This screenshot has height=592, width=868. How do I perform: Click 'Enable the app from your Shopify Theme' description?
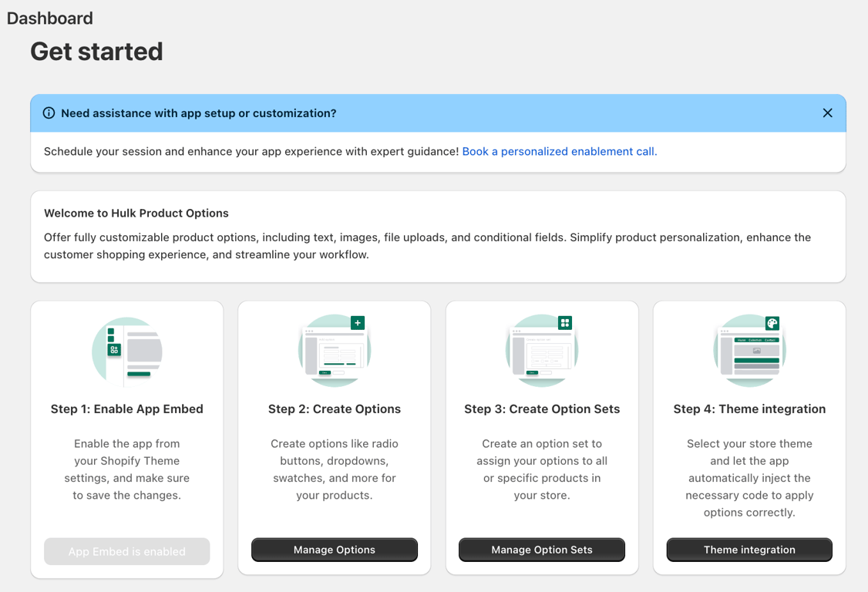coord(126,469)
